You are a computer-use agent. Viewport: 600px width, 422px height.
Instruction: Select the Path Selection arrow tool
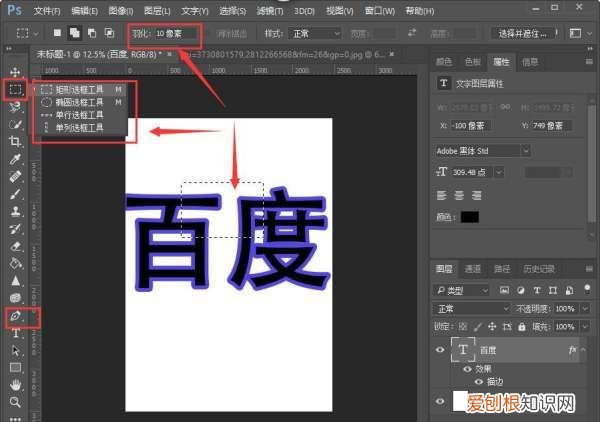click(x=15, y=350)
